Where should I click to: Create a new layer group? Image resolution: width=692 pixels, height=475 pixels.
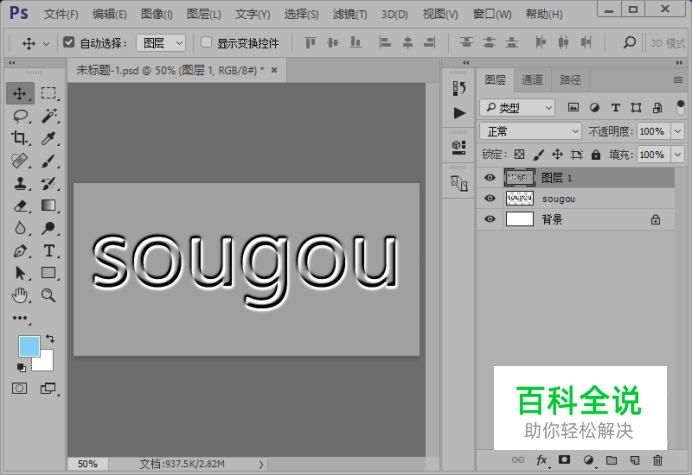click(611, 460)
